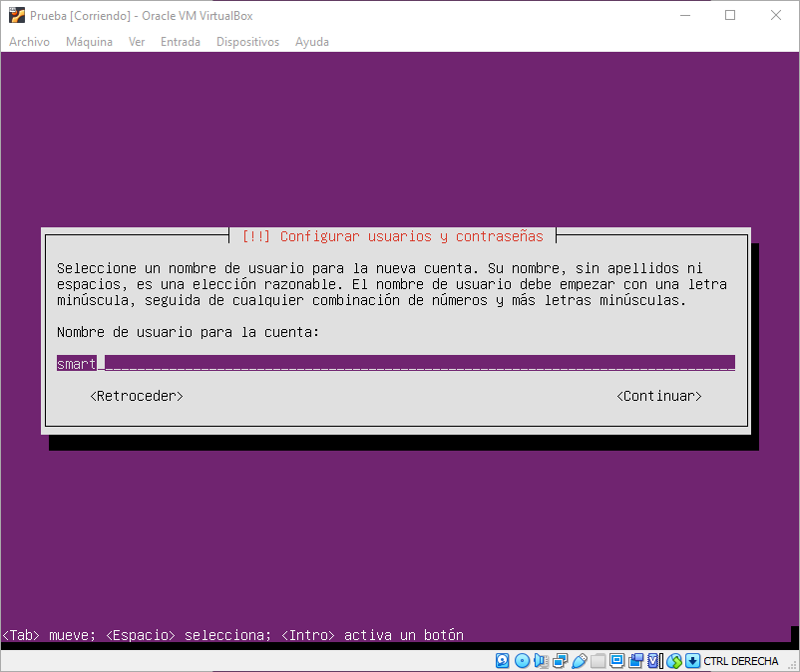Screen dimensions: 800x672
Task: Open the optical disc status icon
Action: click(522, 661)
